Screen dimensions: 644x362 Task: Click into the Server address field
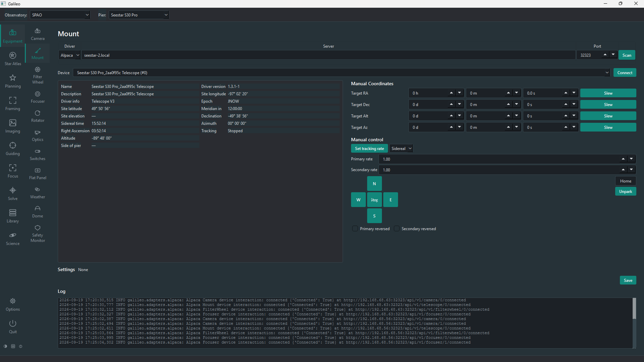328,55
